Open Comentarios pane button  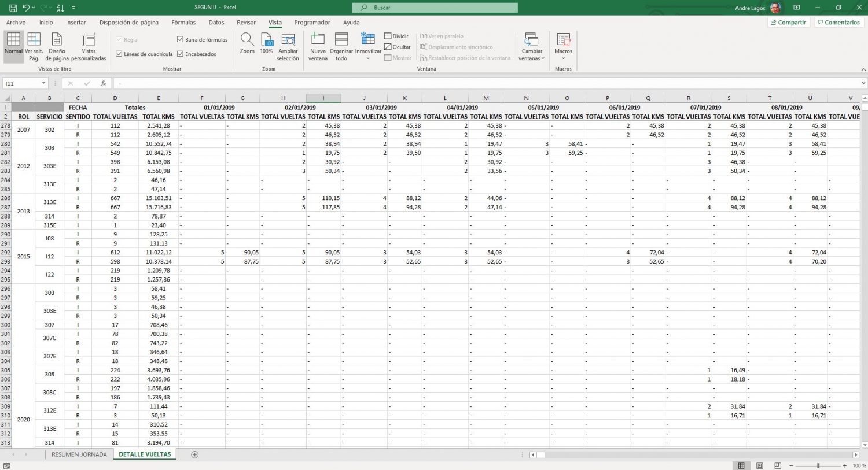(x=839, y=23)
